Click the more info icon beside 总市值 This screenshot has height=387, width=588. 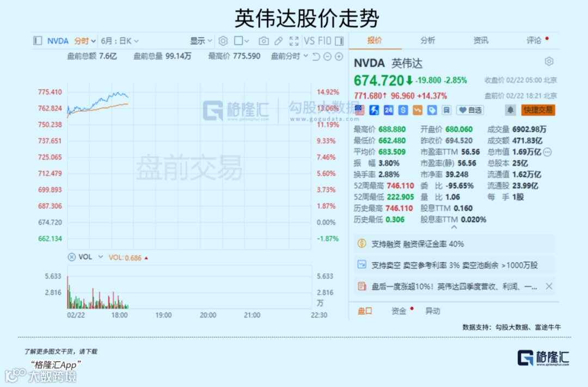click(x=548, y=152)
